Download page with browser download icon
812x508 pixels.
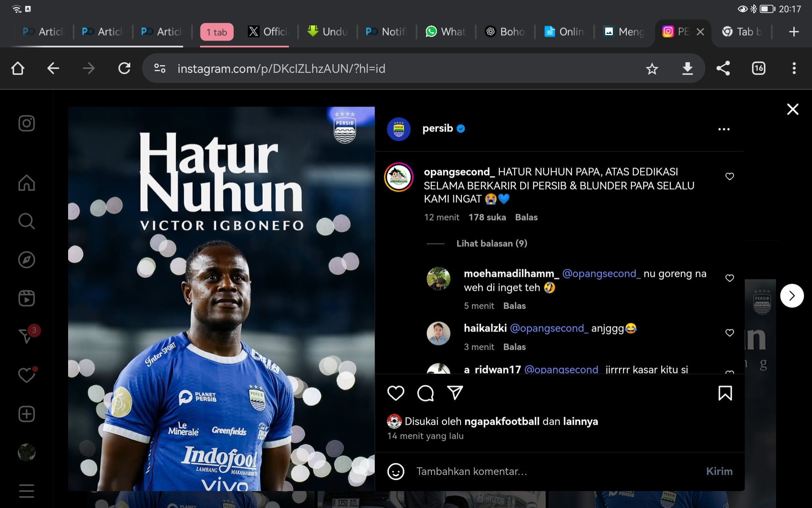click(688, 68)
